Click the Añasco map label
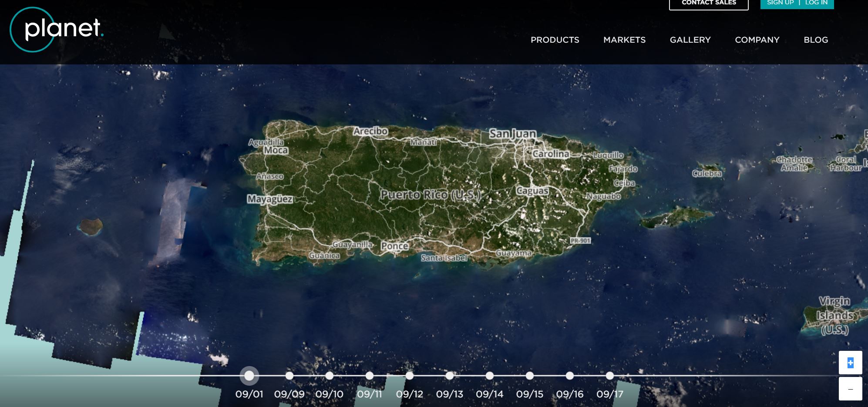This screenshot has width=868, height=407. point(270,176)
